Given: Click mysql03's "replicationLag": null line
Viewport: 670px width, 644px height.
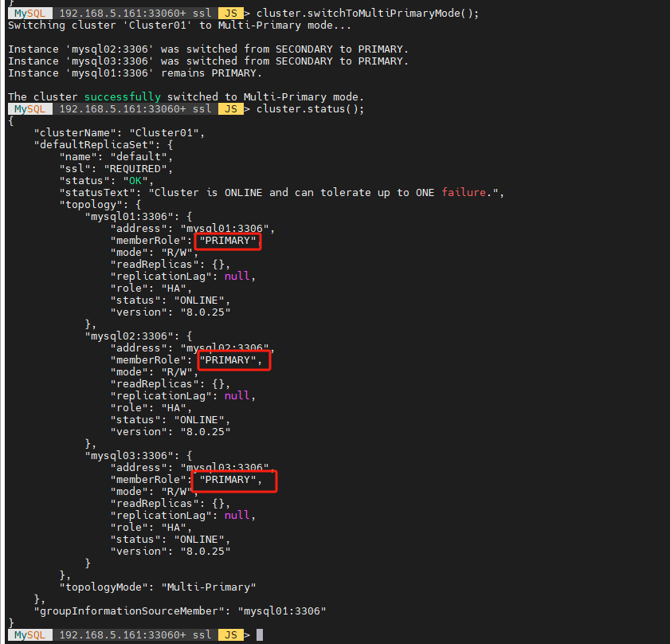Looking at the screenshot, I should [x=183, y=516].
